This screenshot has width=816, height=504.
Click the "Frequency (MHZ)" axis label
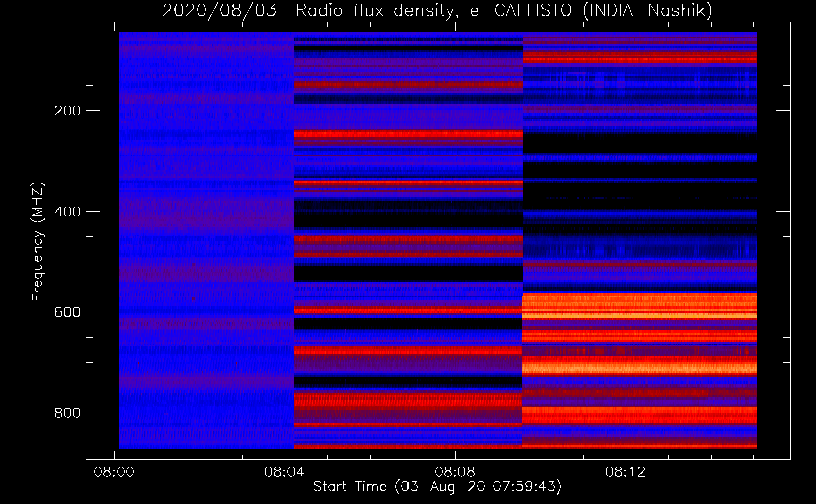[38, 242]
